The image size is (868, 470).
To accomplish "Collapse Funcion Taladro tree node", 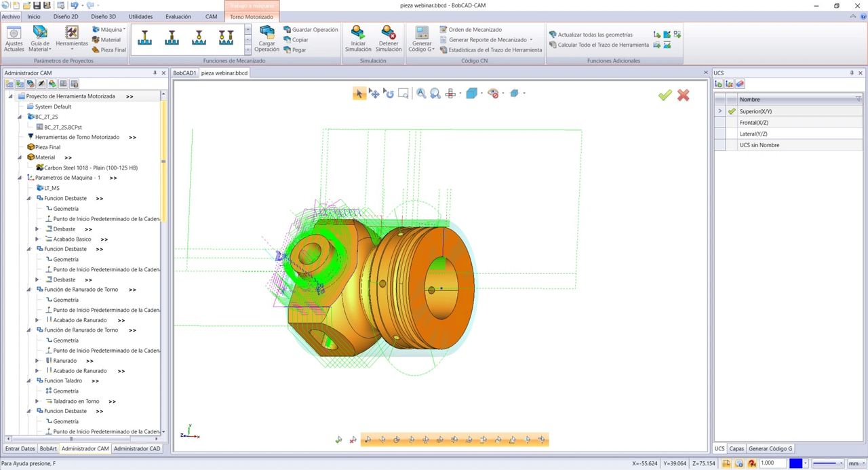I will point(28,381).
